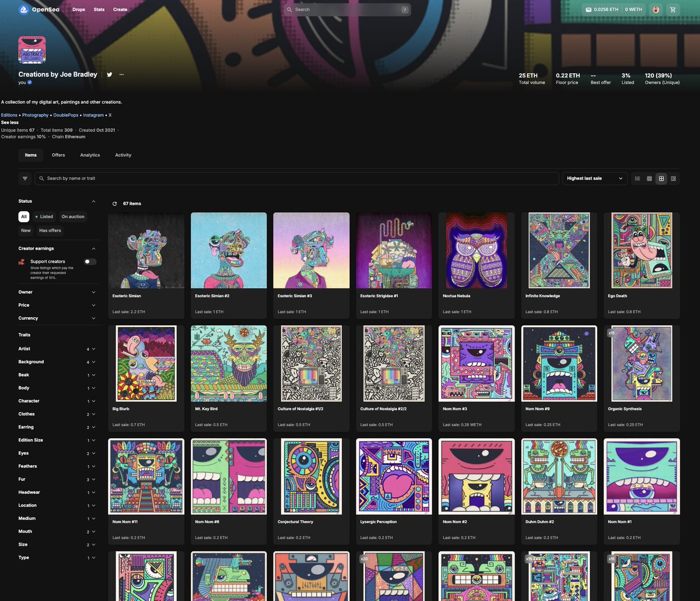Expand the Artist trait
Viewport: 700px width, 601px height.
[x=57, y=349]
